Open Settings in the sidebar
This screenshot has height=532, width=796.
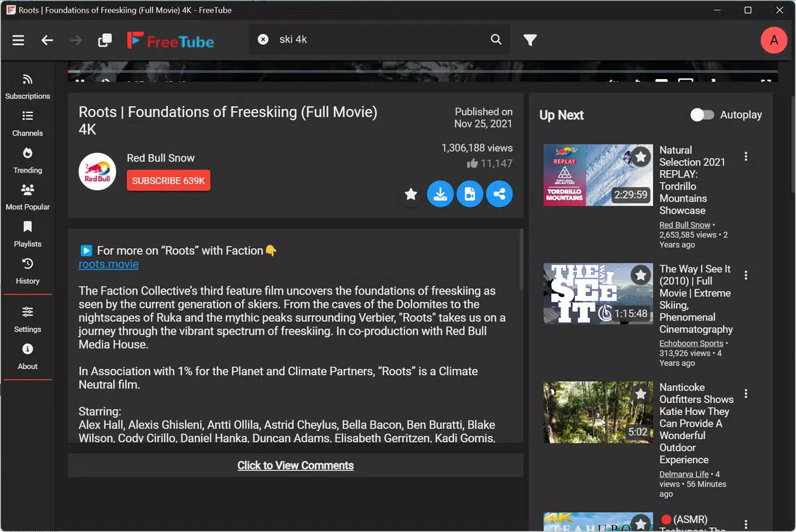click(x=27, y=320)
